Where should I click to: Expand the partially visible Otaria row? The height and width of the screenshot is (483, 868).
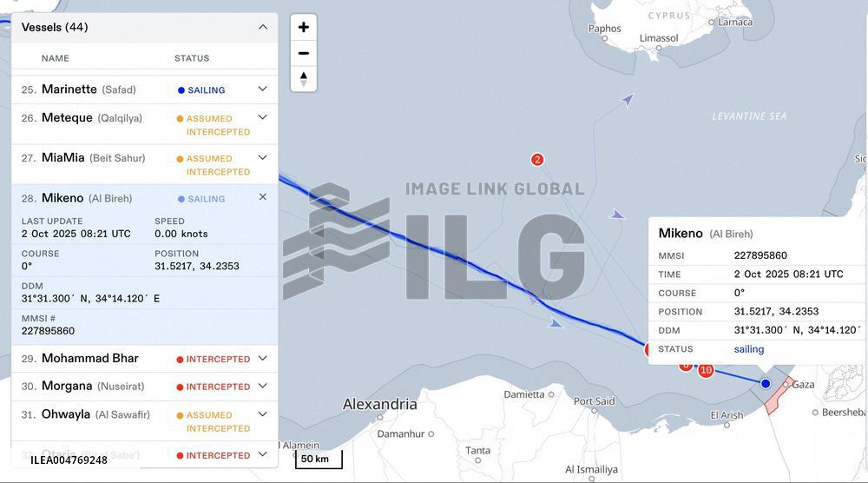coord(263,454)
